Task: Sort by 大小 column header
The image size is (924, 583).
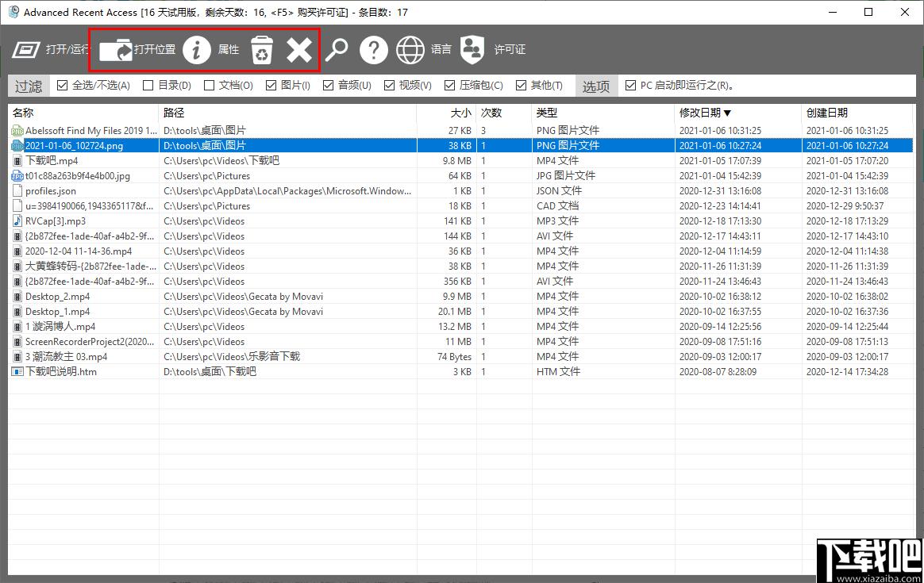Action: coord(447,113)
